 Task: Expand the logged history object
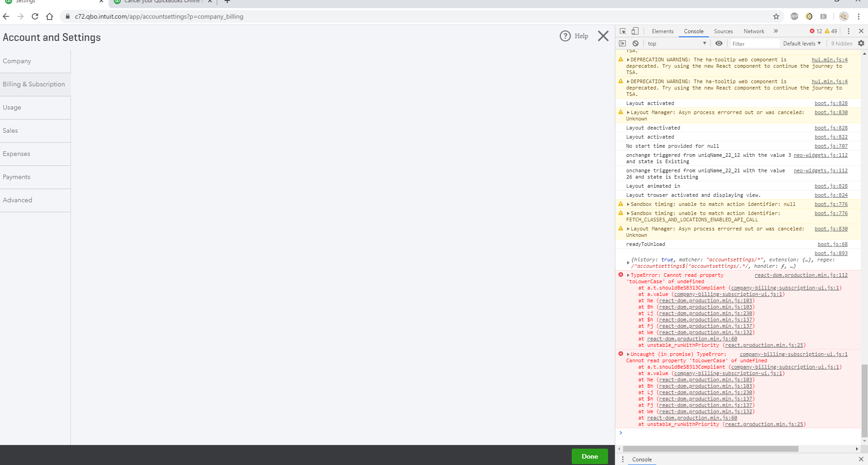(628, 263)
